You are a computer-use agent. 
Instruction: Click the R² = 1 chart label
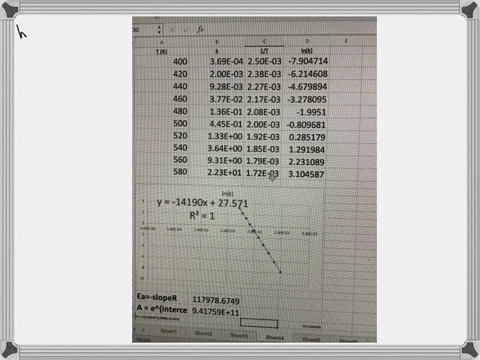click(202, 216)
